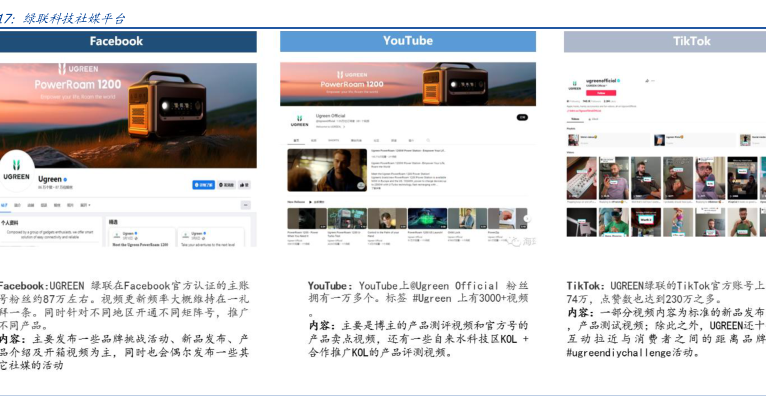The width and height of the screenshot is (766, 396).
Task: Select the TikTok Videos tab
Action: (575, 119)
